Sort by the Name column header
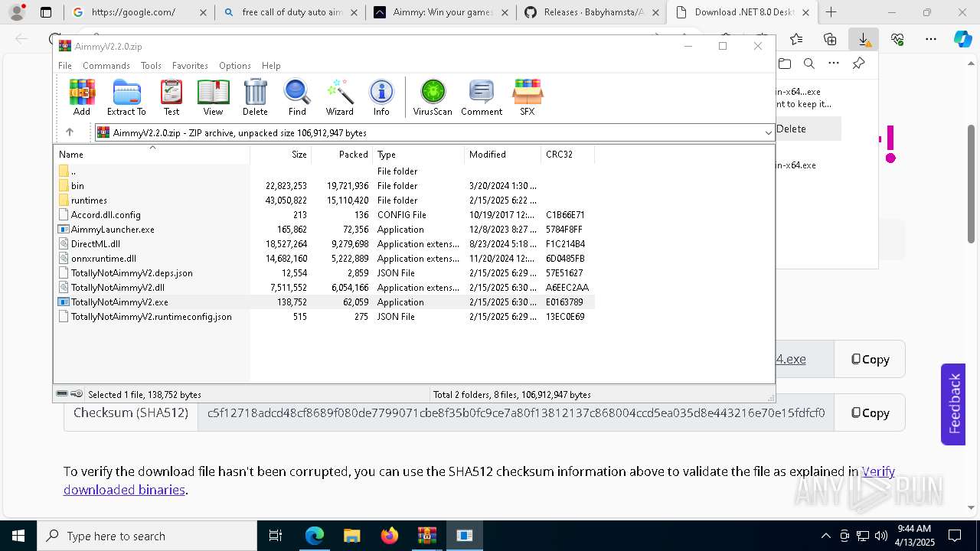The image size is (980, 551). [x=152, y=155]
